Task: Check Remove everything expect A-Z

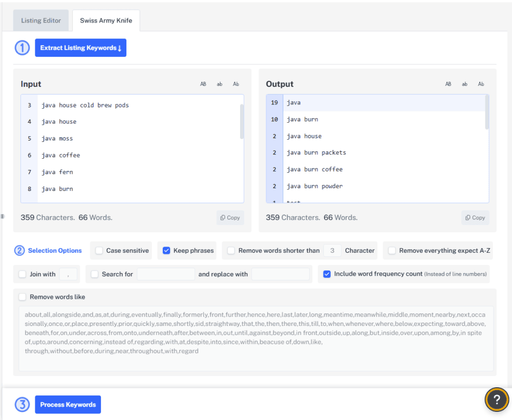Action: click(x=392, y=251)
